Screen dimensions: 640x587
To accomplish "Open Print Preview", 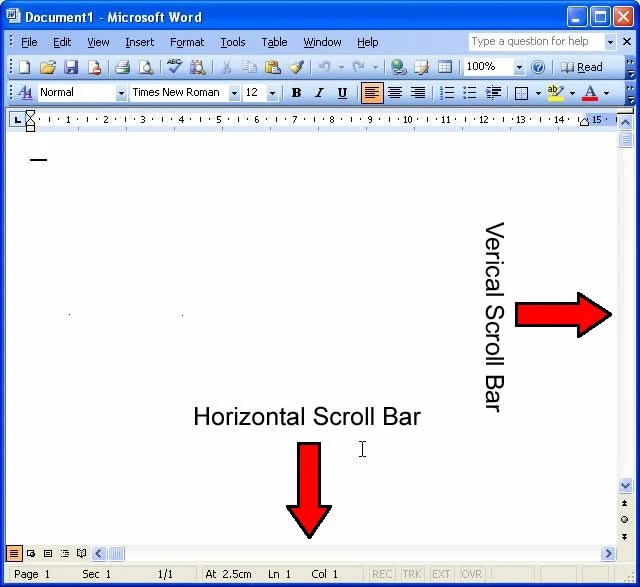I will [x=146, y=67].
